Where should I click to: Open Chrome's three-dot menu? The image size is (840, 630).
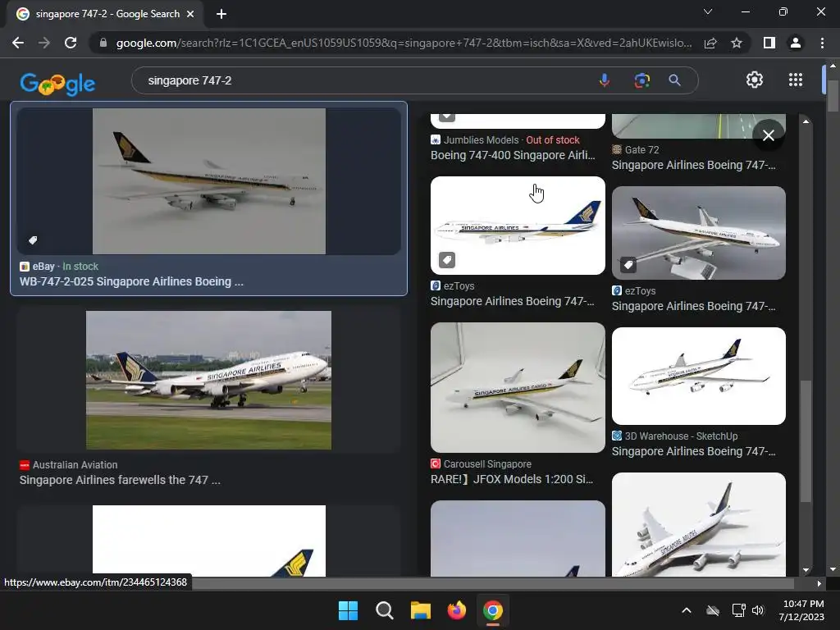pyautogui.click(x=822, y=43)
